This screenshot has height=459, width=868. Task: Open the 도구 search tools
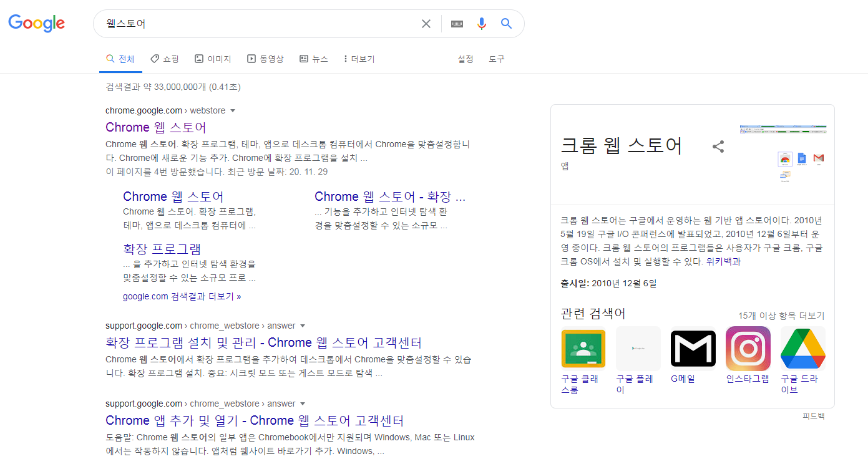(x=497, y=59)
